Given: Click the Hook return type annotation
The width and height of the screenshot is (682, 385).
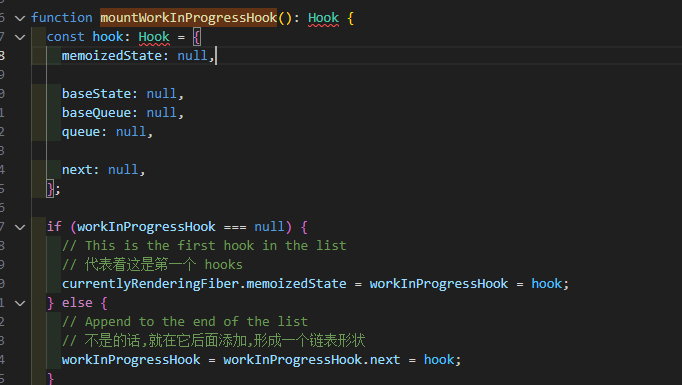Looking at the screenshot, I should pos(323,18).
